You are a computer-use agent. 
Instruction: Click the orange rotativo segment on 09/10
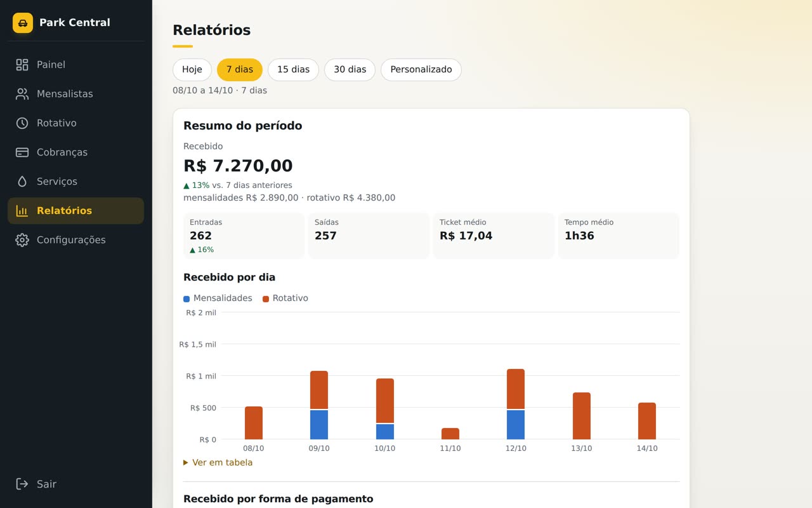319,390
